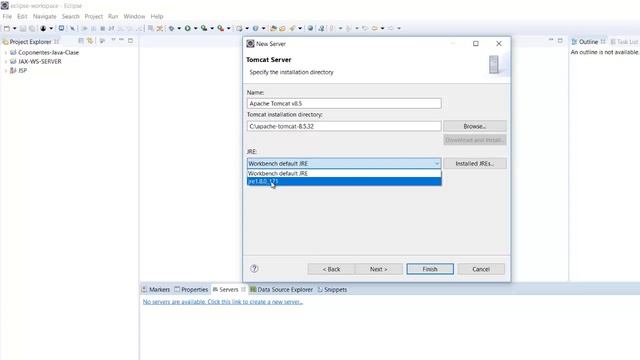The width and height of the screenshot is (640, 360).
Task: Switch to the Markers tab
Action: click(156, 289)
